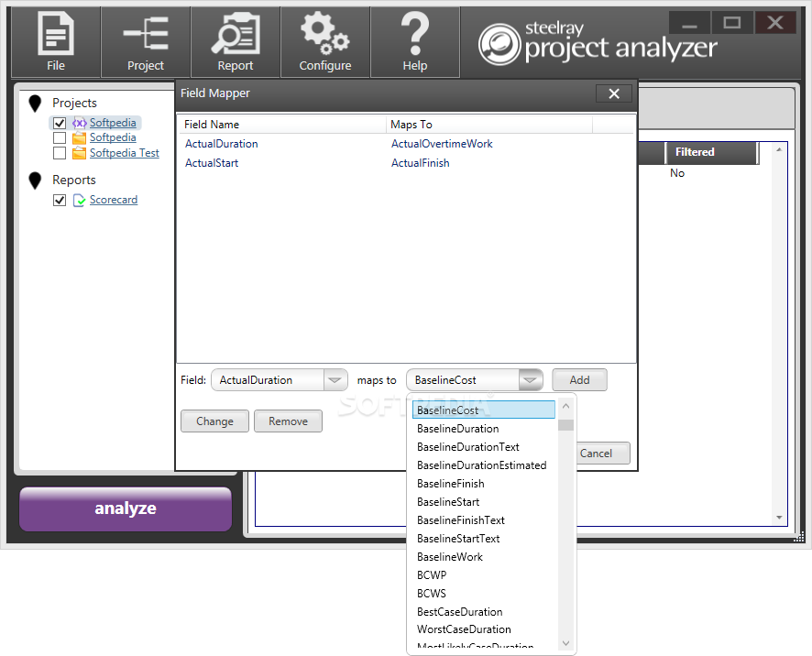Click folder icon beside Softpedia Test

click(x=79, y=153)
